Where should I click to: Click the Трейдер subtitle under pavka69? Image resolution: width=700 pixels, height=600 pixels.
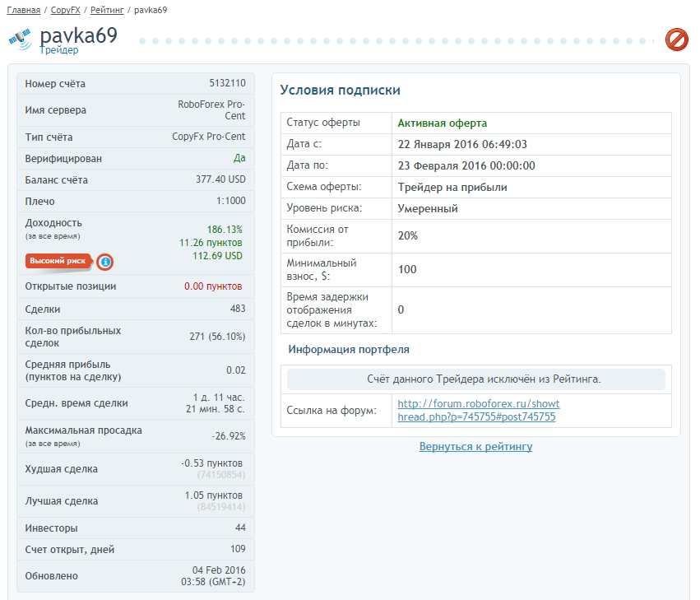[59, 50]
